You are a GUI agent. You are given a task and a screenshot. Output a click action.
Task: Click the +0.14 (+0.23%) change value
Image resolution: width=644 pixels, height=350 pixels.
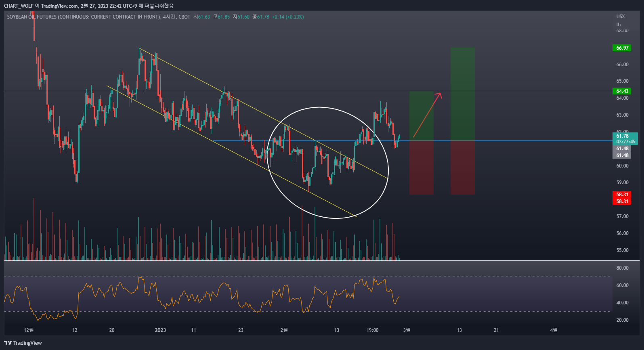288,17
